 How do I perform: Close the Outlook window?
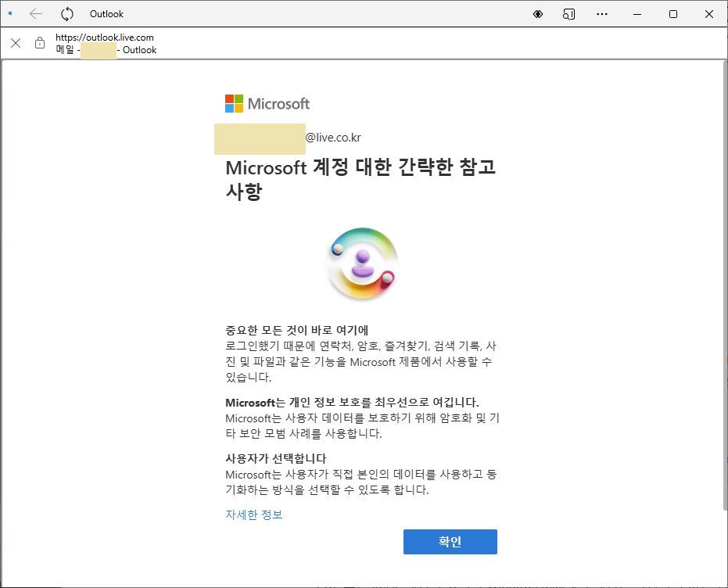[709, 14]
